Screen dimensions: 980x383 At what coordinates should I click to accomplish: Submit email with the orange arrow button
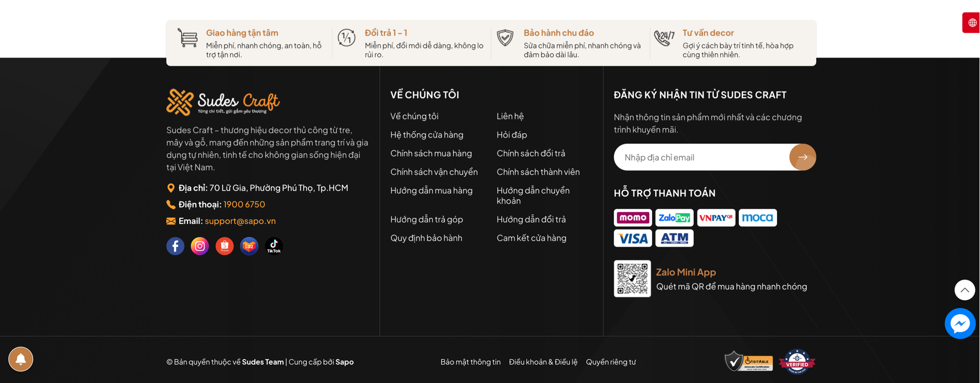click(802, 157)
